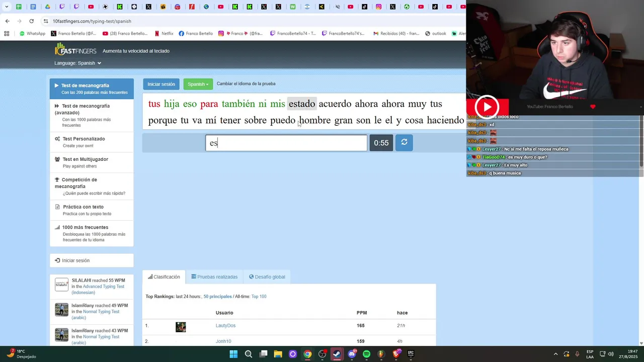Switch to the Desafío global tab

tap(267, 277)
